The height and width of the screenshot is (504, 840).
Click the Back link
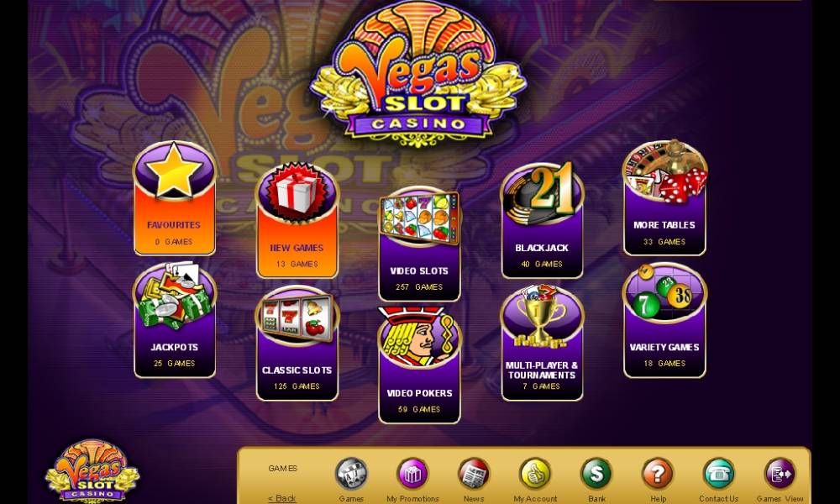pos(282,498)
